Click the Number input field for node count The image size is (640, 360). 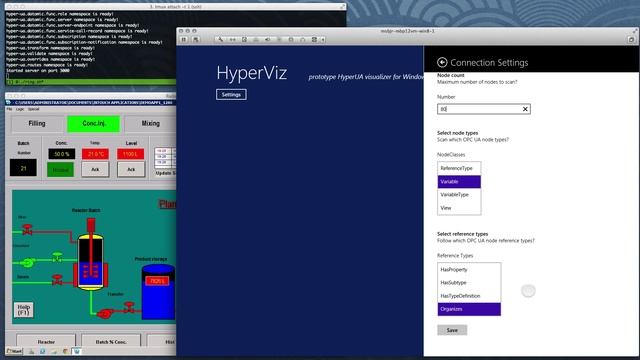[x=484, y=109]
